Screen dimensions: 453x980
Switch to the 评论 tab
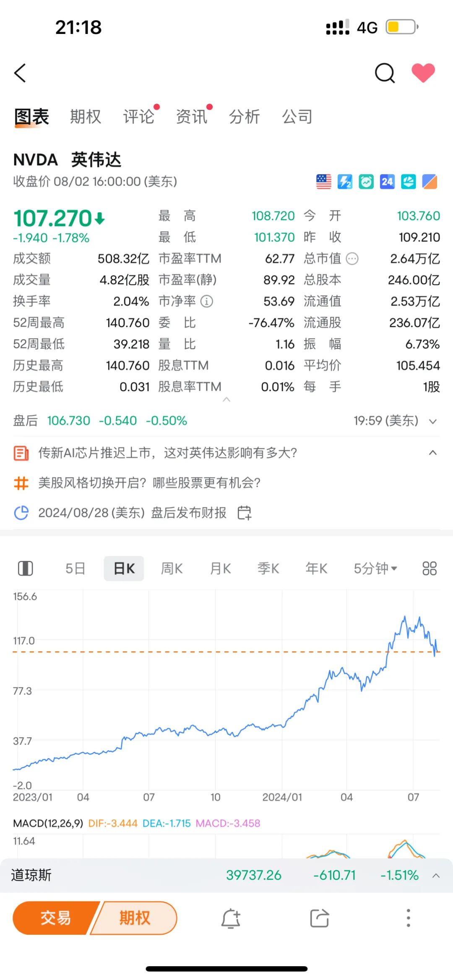click(x=138, y=116)
